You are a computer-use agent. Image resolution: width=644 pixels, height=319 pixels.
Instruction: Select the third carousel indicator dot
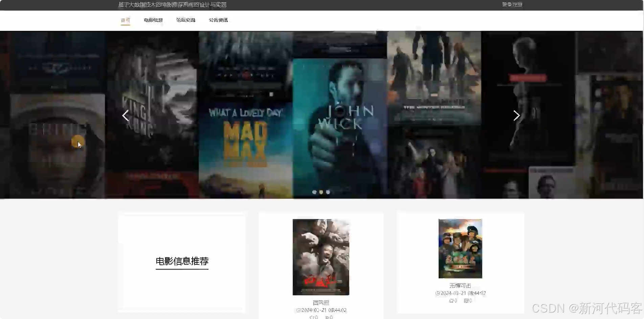[328, 192]
